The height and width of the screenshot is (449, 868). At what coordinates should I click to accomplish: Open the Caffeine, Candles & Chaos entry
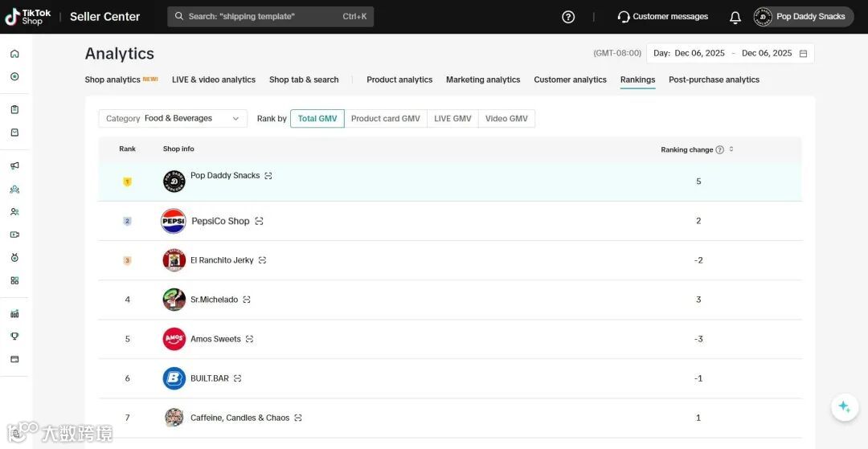(240, 418)
